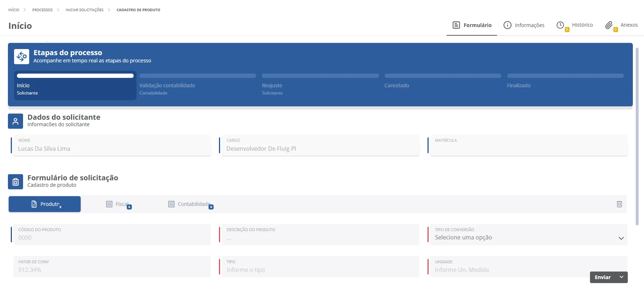Screen dimensions: 644x291
Task: Click the trash delete icon
Action: (620, 204)
